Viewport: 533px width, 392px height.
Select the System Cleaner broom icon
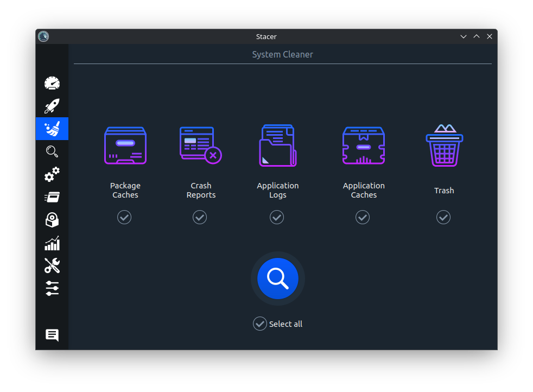(x=52, y=129)
